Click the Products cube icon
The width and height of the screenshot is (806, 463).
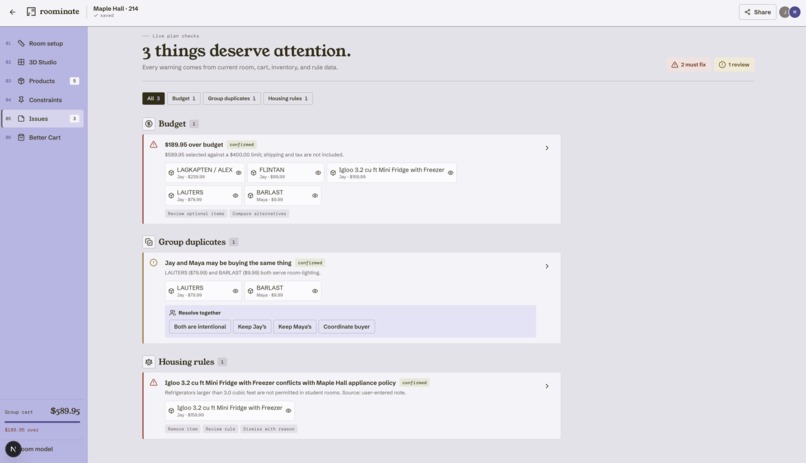coord(21,81)
